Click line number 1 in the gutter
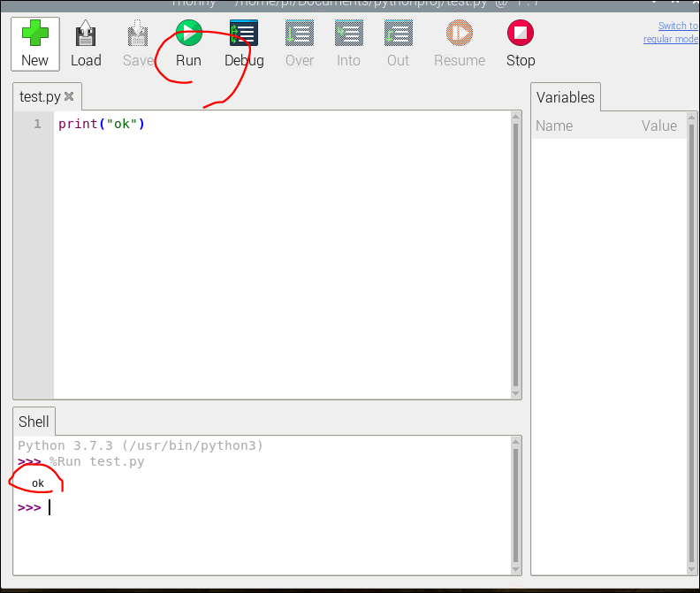 (37, 124)
